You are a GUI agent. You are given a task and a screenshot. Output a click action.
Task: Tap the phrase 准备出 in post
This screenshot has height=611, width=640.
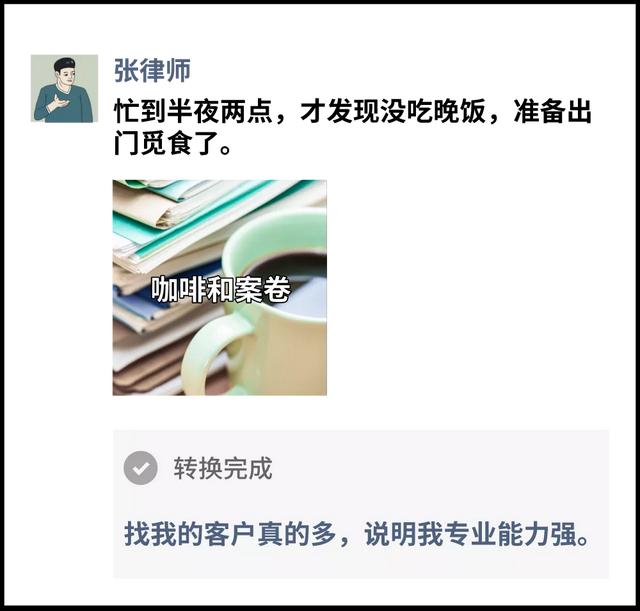coord(553,111)
